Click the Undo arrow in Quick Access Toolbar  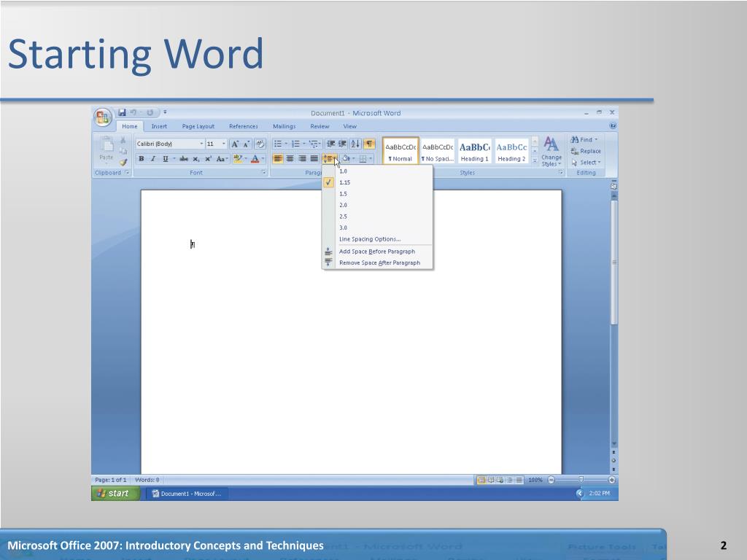[x=133, y=112]
